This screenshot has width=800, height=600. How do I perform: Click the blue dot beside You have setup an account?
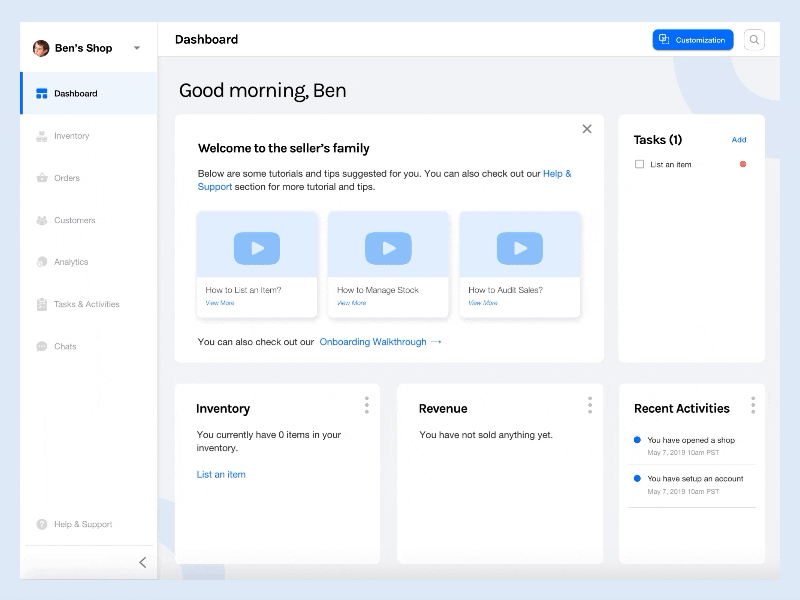pos(637,479)
